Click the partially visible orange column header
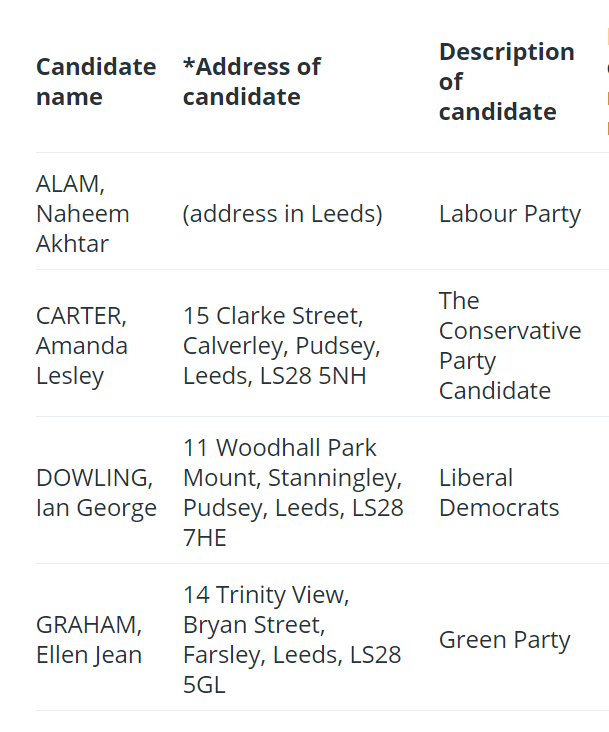Viewport: 609px width, 732px height. 608,82
